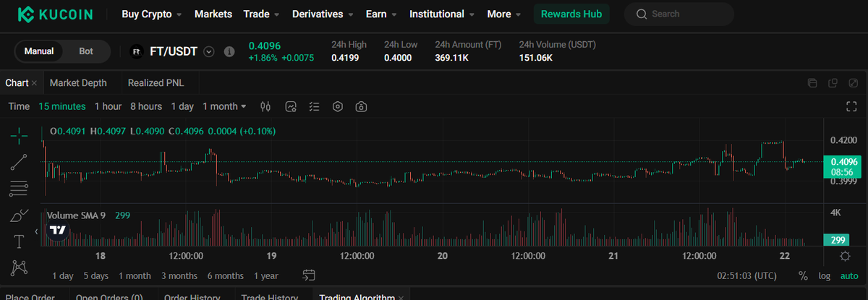Viewport: 868px width, 300px height.
Task: Toggle percent price scale
Action: (803, 275)
